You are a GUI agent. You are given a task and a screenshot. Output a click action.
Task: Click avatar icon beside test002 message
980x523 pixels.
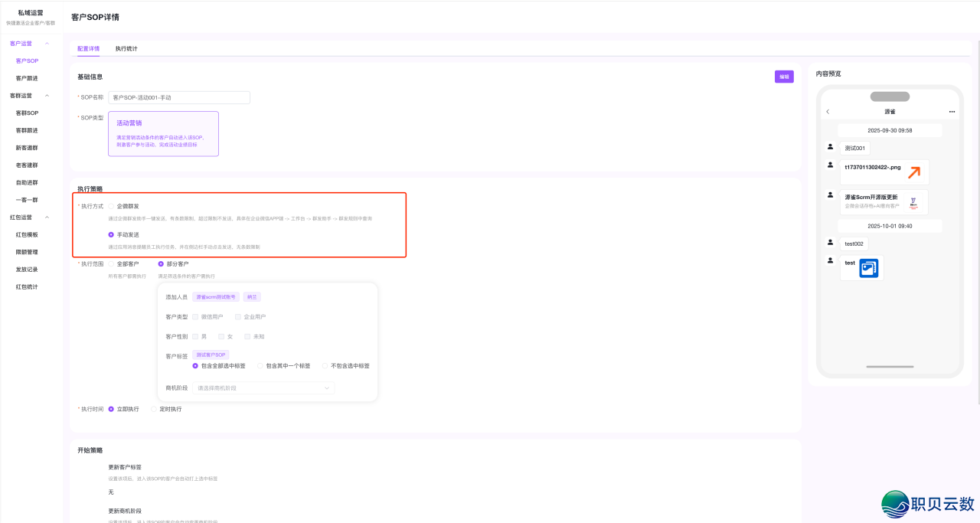[830, 241]
